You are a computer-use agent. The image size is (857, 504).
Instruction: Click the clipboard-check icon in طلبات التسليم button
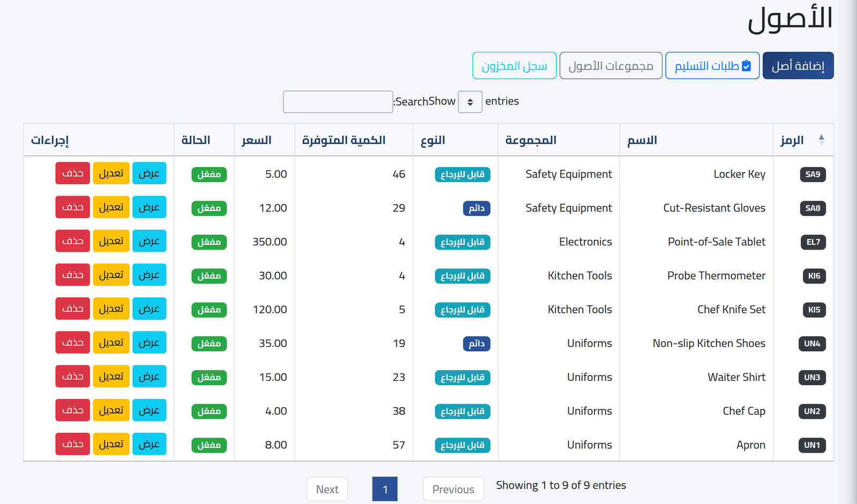pos(747,66)
